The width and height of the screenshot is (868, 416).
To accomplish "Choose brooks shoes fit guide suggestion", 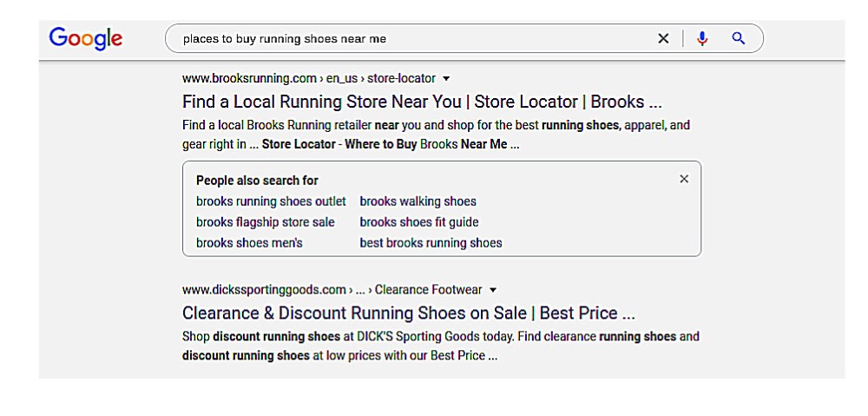I will click(x=418, y=222).
